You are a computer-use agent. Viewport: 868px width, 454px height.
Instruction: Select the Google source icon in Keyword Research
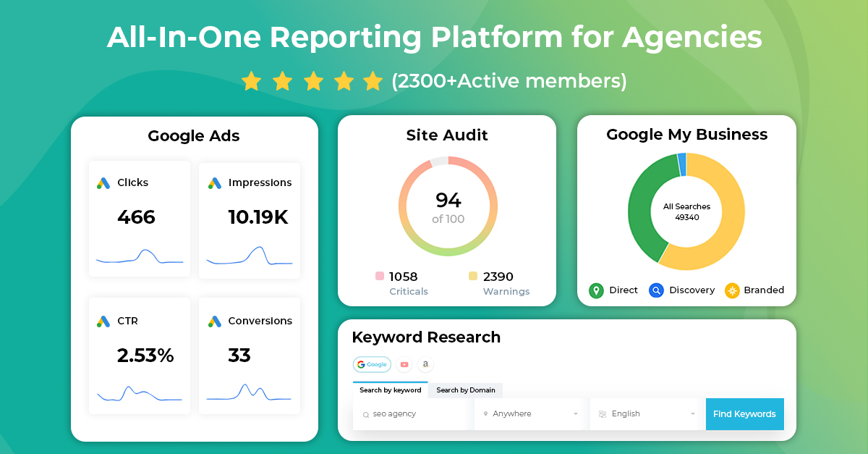tap(371, 364)
